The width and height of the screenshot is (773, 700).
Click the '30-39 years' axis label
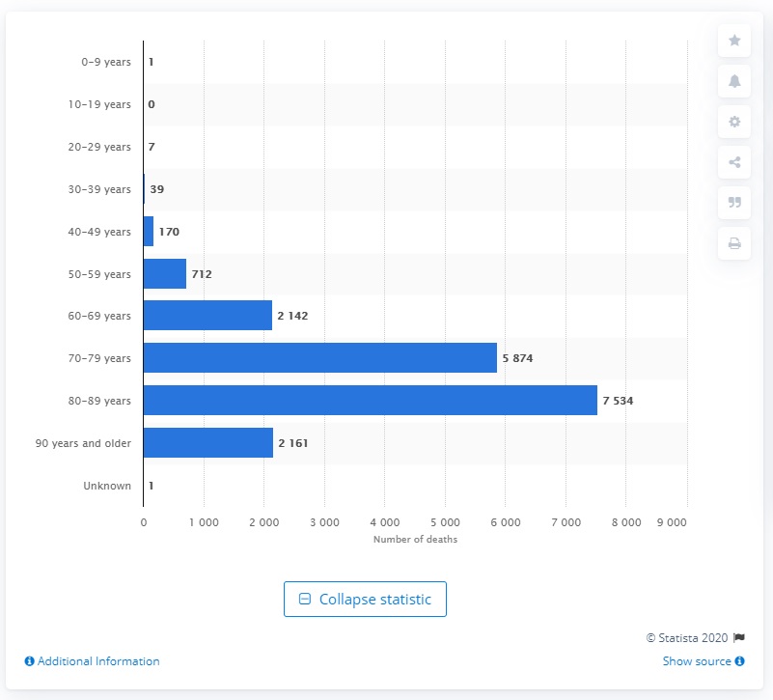click(x=99, y=189)
